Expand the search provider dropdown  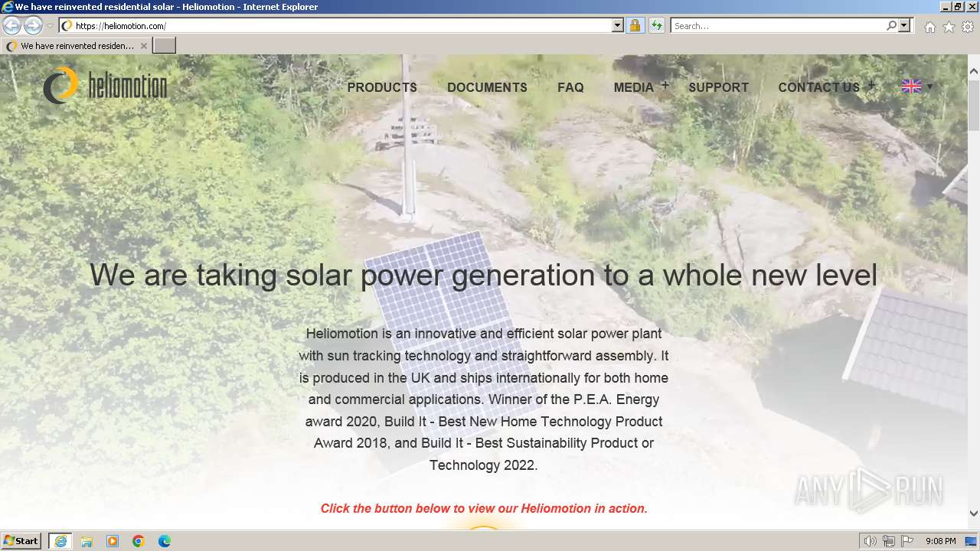click(904, 25)
